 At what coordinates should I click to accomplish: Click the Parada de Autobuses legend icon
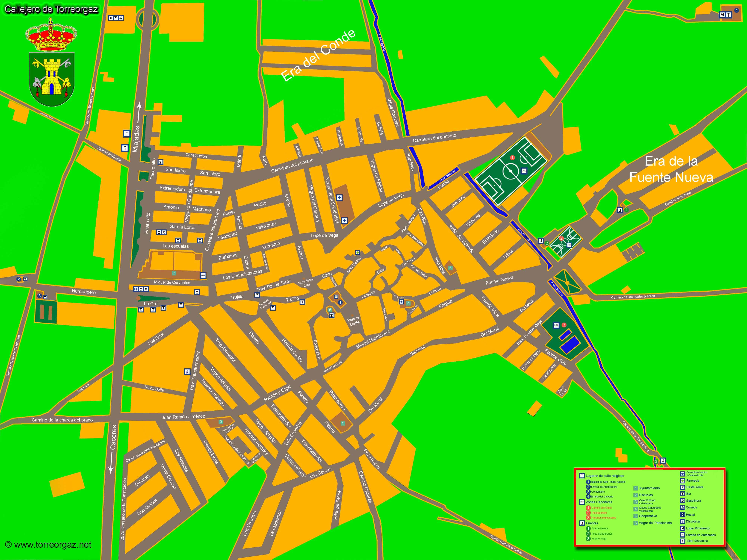pyautogui.click(x=683, y=535)
